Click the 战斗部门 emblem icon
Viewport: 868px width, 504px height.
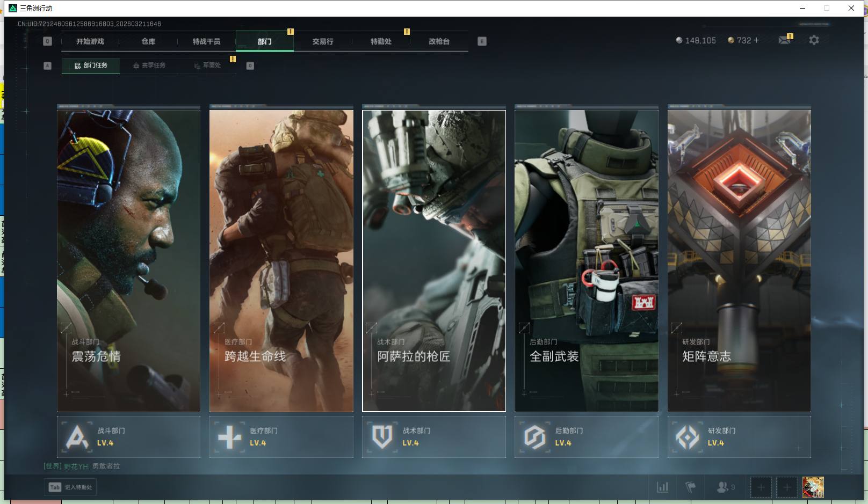77,437
